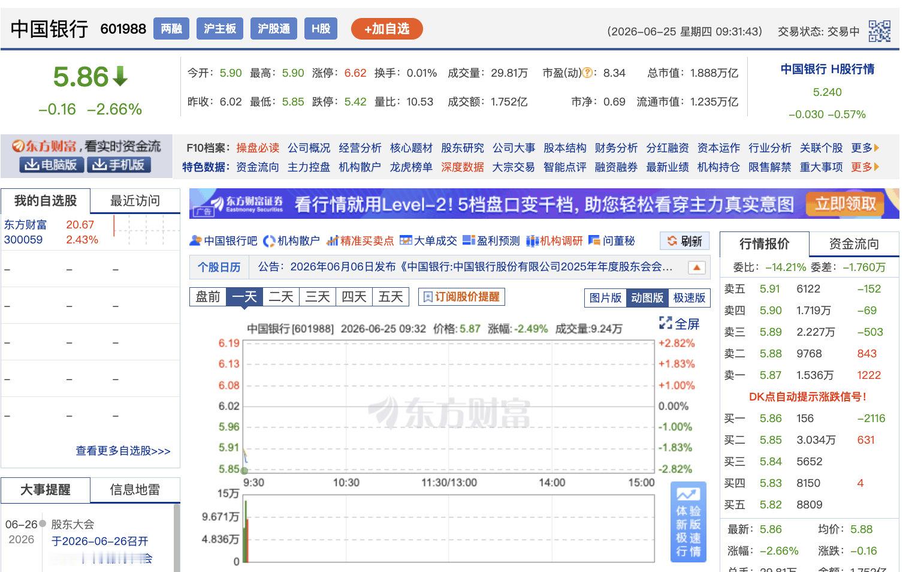This screenshot has height=572, width=924.
Task: Refresh quotes with 刷新 button
Action: (684, 241)
